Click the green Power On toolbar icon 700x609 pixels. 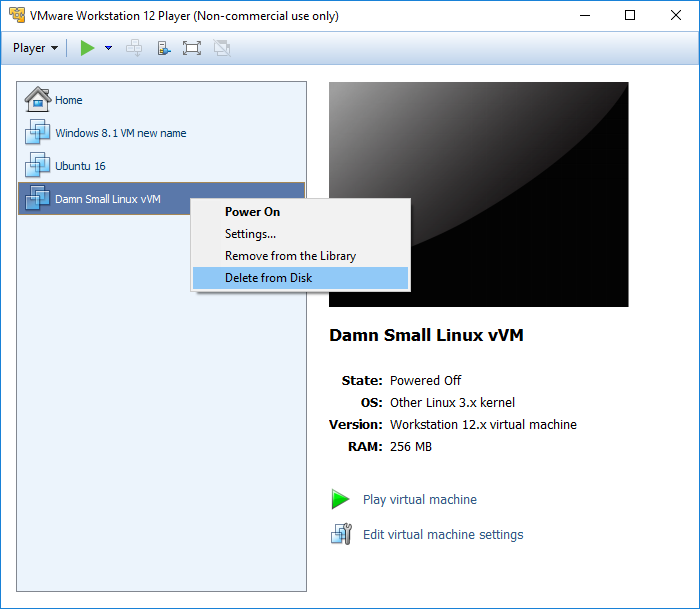point(88,48)
